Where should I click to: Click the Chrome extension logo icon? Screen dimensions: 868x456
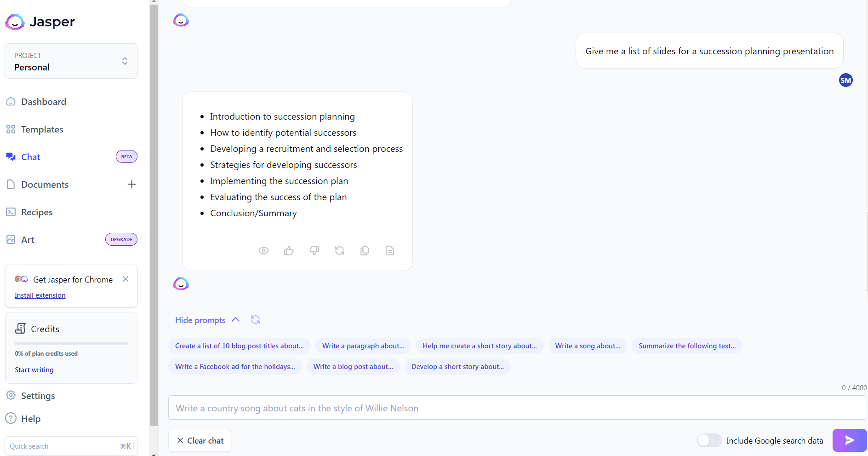pos(21,279)
